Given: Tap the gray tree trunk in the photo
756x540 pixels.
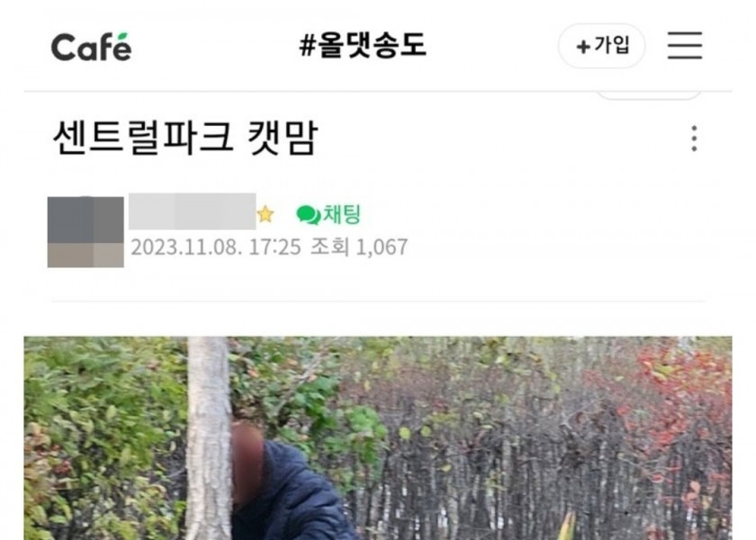Looking at the screenshot, I should pos(208,437).
